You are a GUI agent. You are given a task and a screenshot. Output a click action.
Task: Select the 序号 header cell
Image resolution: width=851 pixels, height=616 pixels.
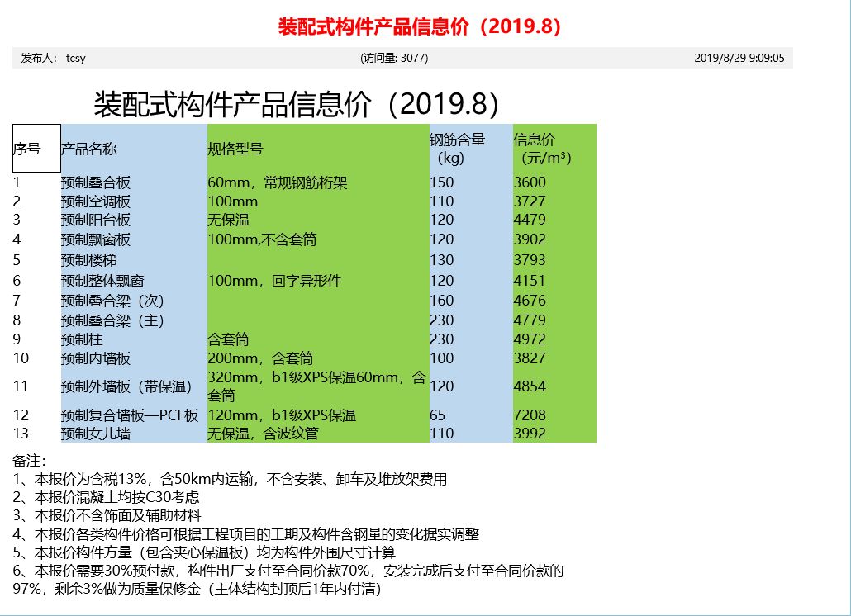(36, 149)
